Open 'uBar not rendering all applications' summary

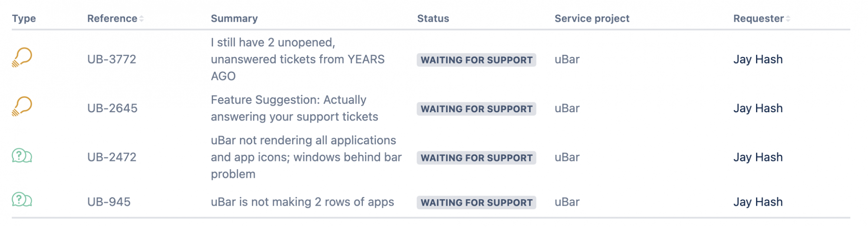(306, 157)
